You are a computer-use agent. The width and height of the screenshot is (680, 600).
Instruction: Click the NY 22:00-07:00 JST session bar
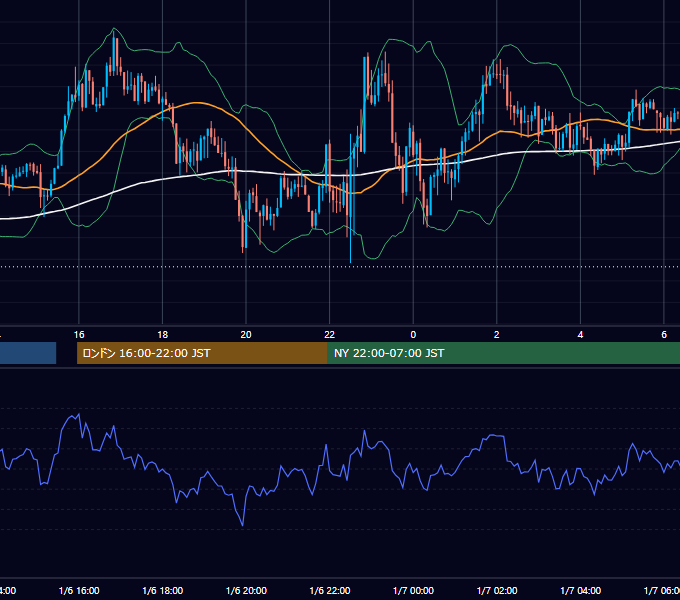click(503, 353)
